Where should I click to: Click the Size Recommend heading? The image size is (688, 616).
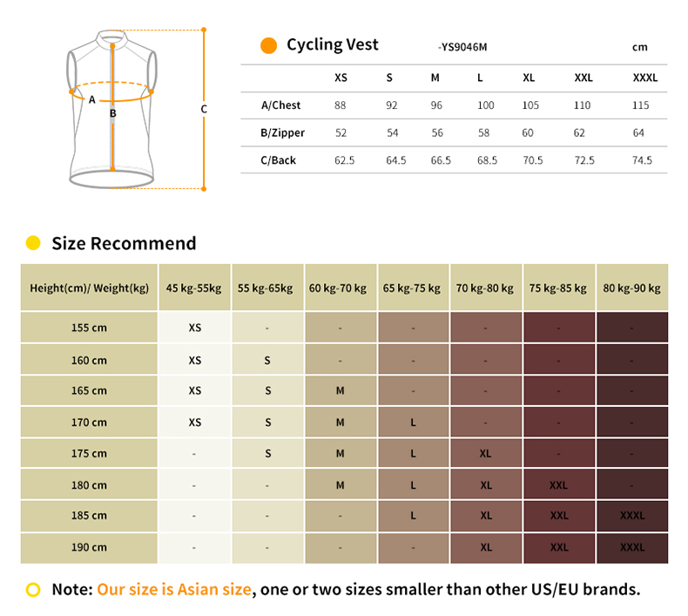124,243
